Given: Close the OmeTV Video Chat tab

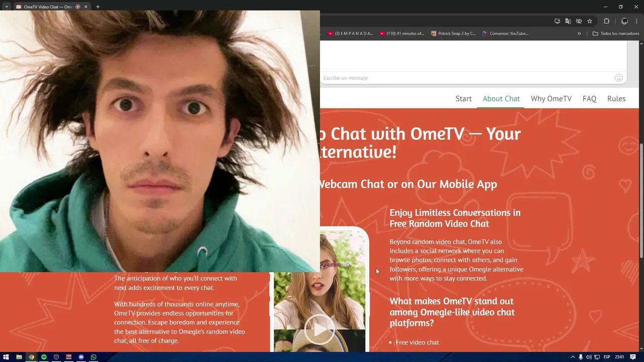Looking at the screenshot, I should (86, 7).
